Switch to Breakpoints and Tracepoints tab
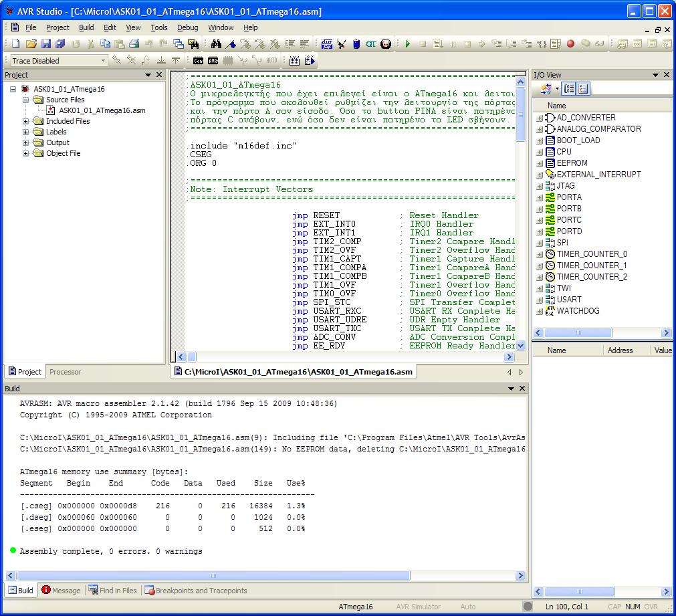676x616 pixels. point(196,591)
